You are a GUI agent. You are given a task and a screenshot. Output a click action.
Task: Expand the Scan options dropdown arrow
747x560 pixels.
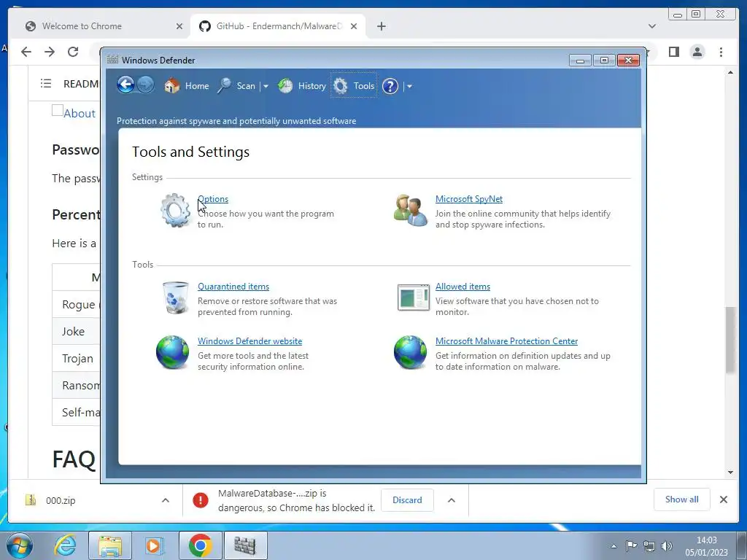[266, 86]
